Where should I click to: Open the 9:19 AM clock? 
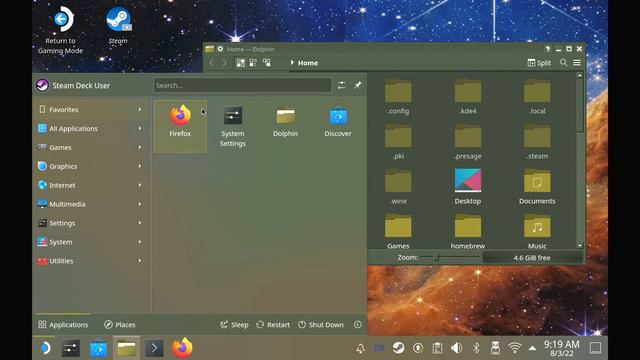[561, 348]
